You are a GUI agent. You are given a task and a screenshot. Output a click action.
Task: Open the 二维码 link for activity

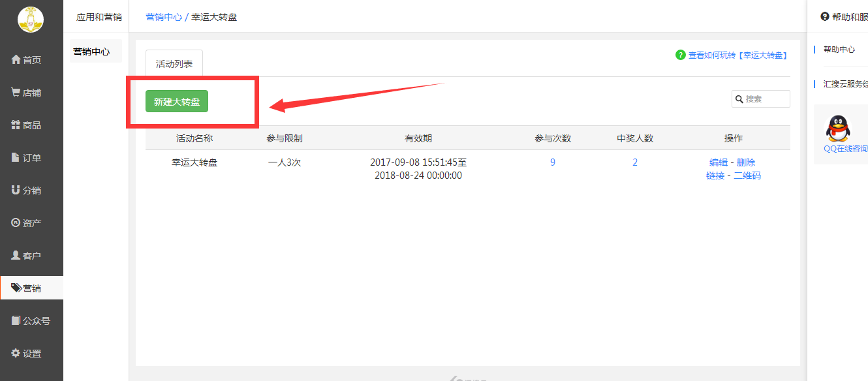click(x=747, y=175)
